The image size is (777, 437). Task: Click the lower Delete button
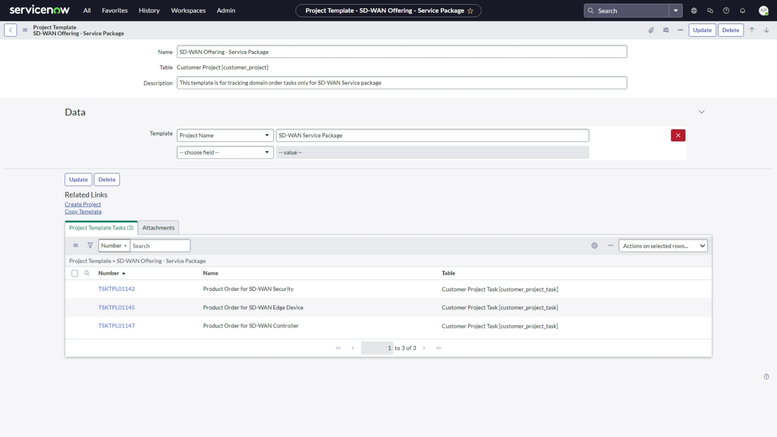(x=107, y=179)
